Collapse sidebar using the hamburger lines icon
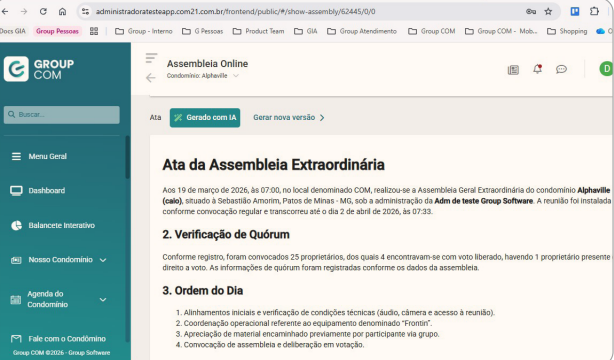Viewport: 614px width, 360px height. 151,58
